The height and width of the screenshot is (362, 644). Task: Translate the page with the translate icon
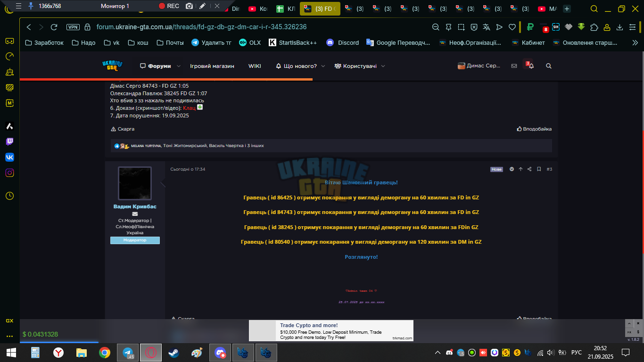[x=487, y=27]
